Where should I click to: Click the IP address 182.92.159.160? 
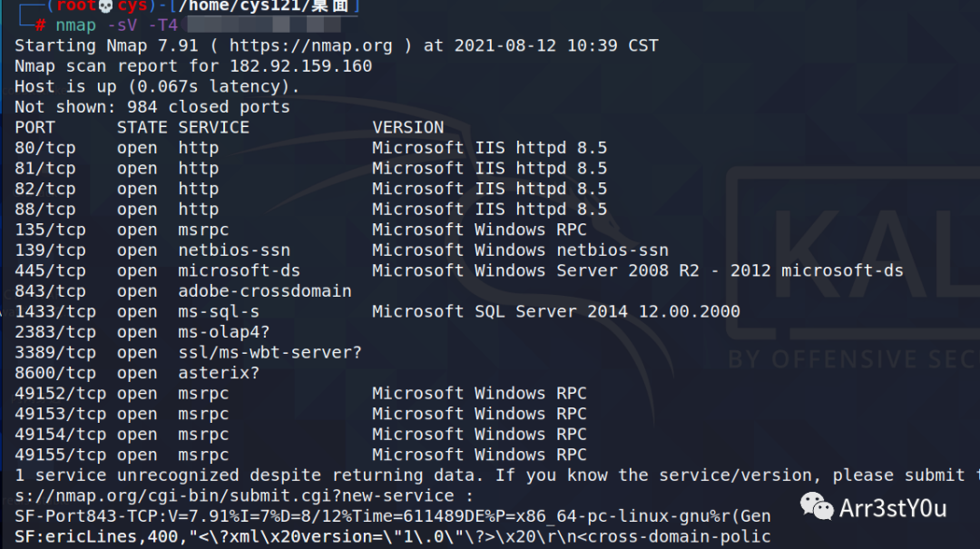300,66
